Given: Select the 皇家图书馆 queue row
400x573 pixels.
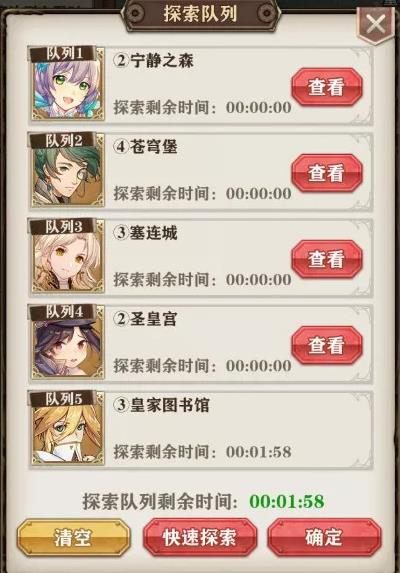Looking at the screenshot, I should [201, 429].
